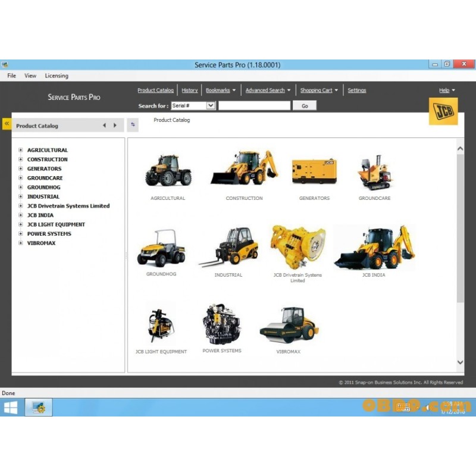Open the GENERATORS thumbnail
476x476 pixels.
click(314, 171)
